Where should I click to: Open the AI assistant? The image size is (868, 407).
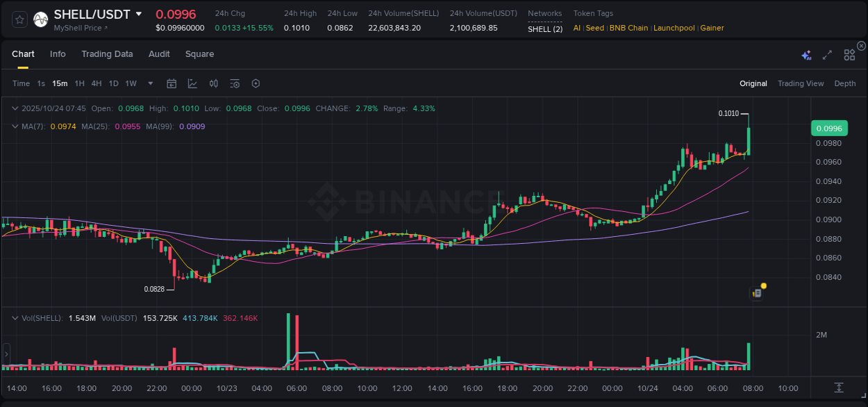click(x=805, y=53)
